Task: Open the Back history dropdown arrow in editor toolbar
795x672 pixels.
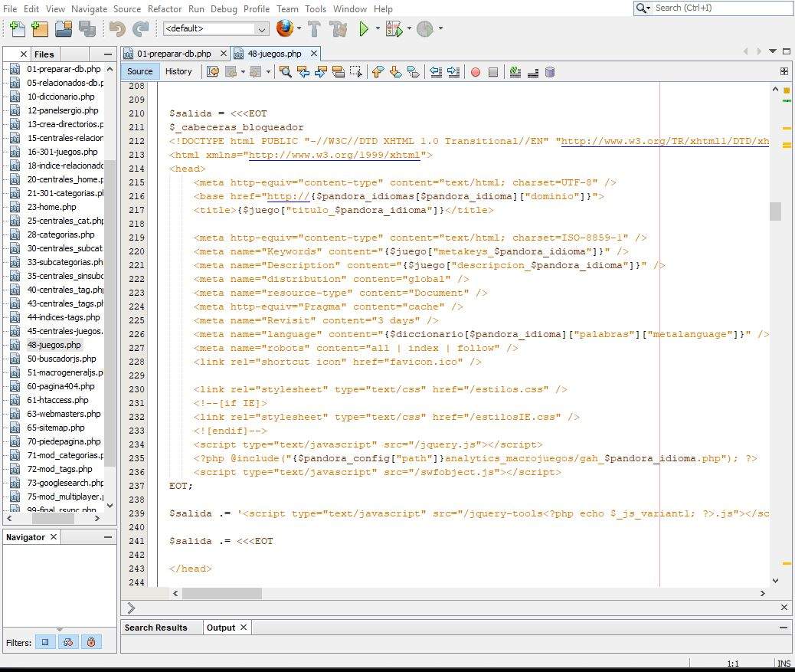Action: click(243, 72)
